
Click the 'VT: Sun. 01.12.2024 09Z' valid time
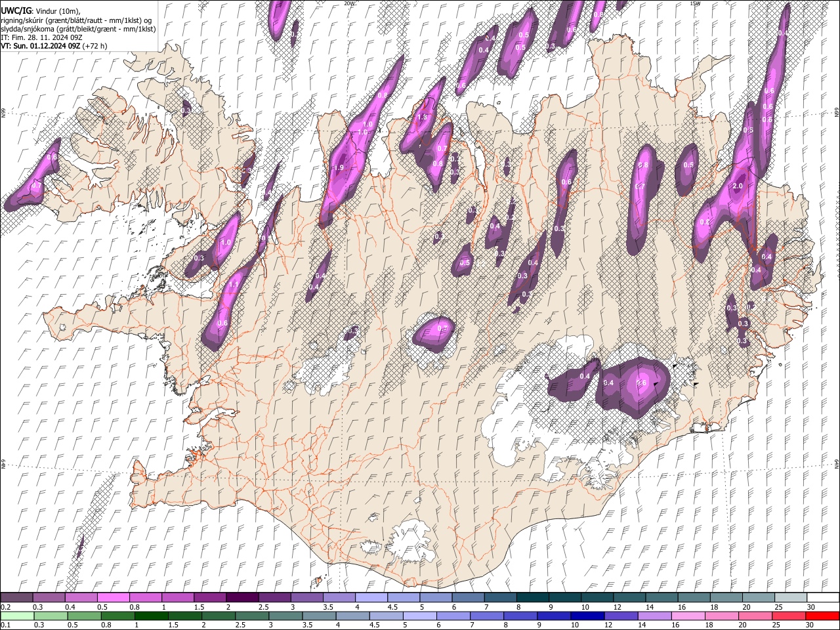coord(40,46)
